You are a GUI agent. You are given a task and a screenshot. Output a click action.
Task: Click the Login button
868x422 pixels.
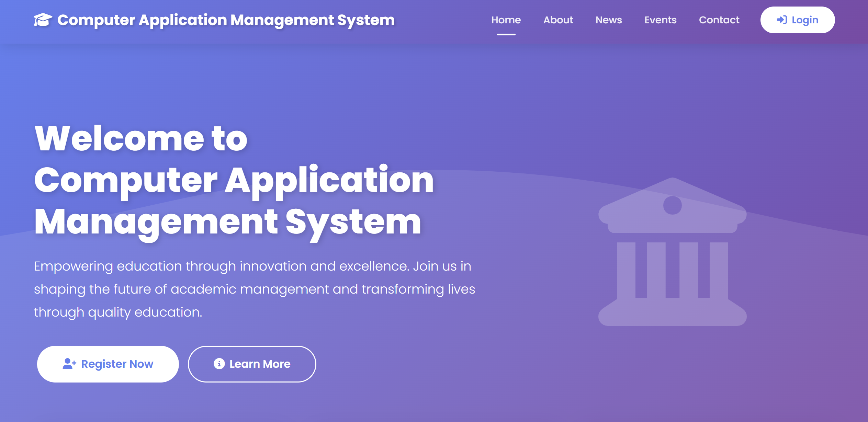tap(797, 20)
